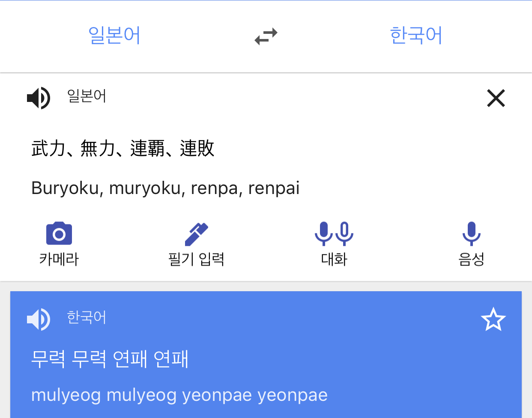Clear the entered Japanese text
532x418 pixels.
point(496,98)
